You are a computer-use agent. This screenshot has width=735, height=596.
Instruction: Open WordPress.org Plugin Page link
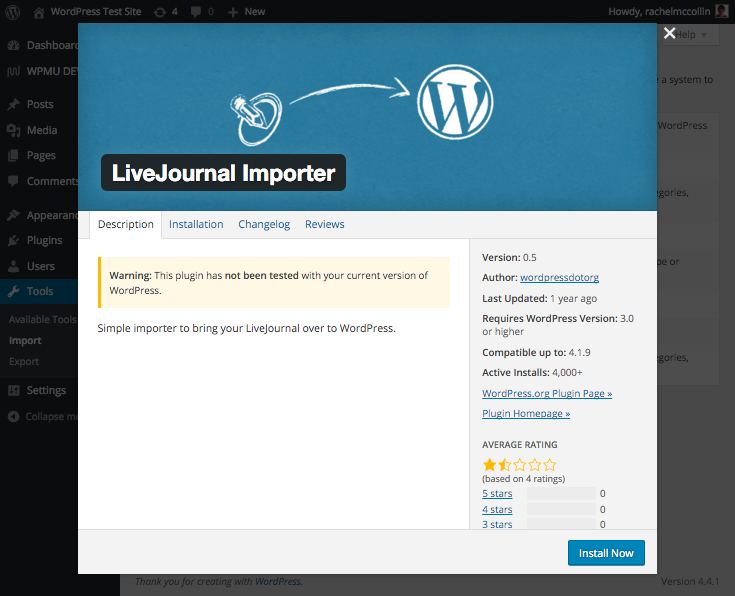point(547,393)
